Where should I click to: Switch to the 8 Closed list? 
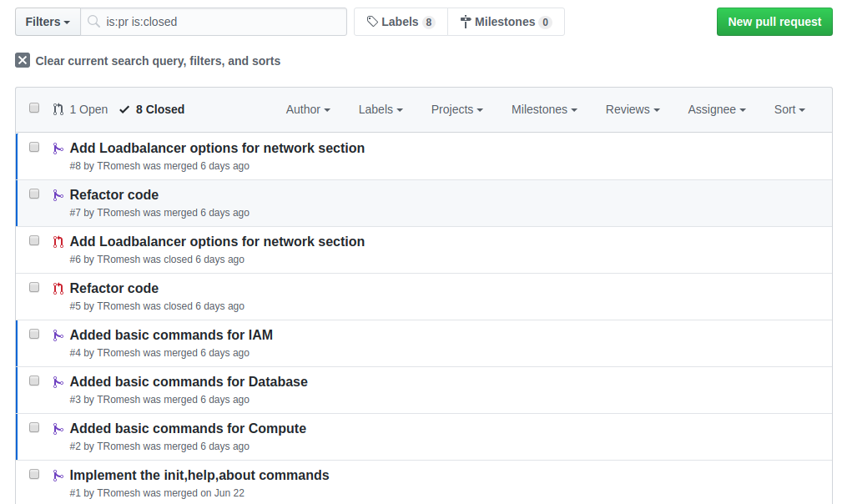[152, 109]
